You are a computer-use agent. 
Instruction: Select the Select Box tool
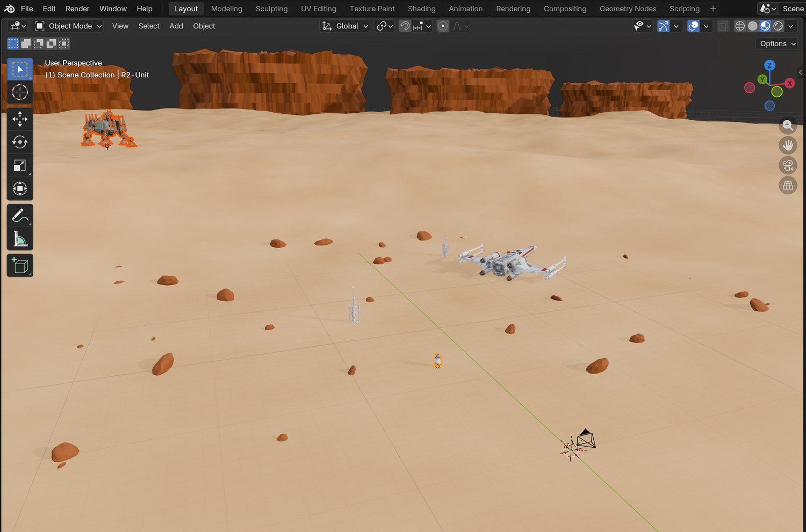[x=20, y=69]
